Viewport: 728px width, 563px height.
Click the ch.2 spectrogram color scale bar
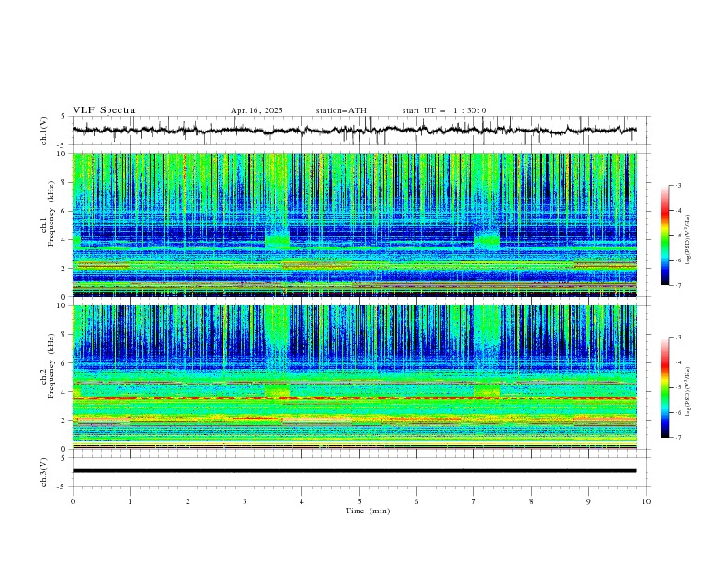665,387
